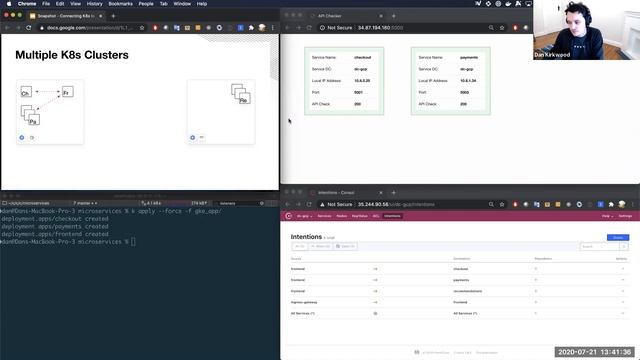Click the red extension icon in the Slides window toolbar
This screenshot has width=640, height=360.
pos(155,28)
